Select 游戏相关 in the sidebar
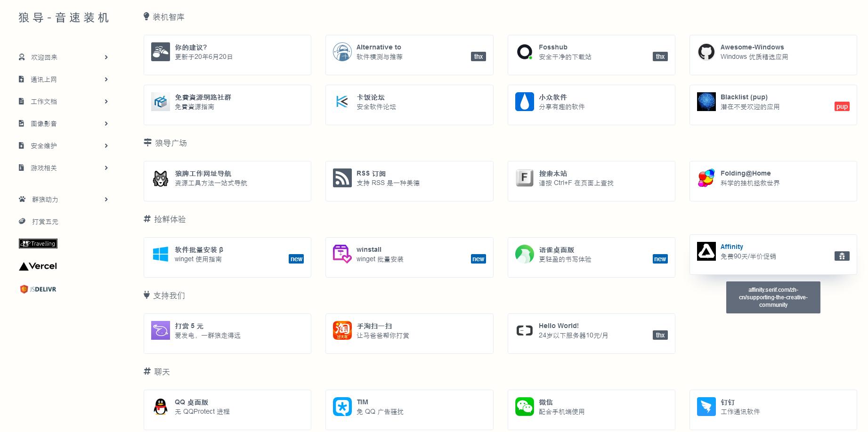The width and height of the screenshot is (868, 432). point(44,168)
